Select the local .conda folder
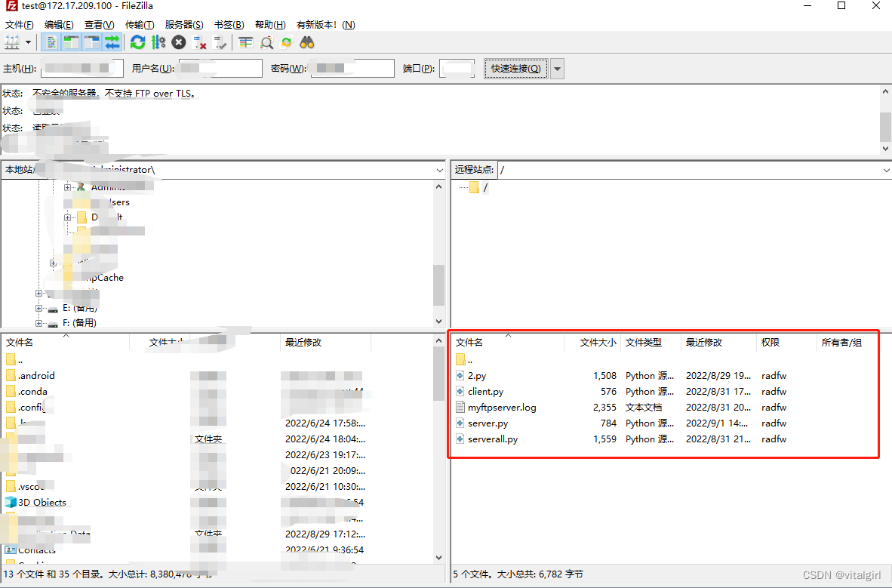The image size is (892, 588). pos(32,392)
